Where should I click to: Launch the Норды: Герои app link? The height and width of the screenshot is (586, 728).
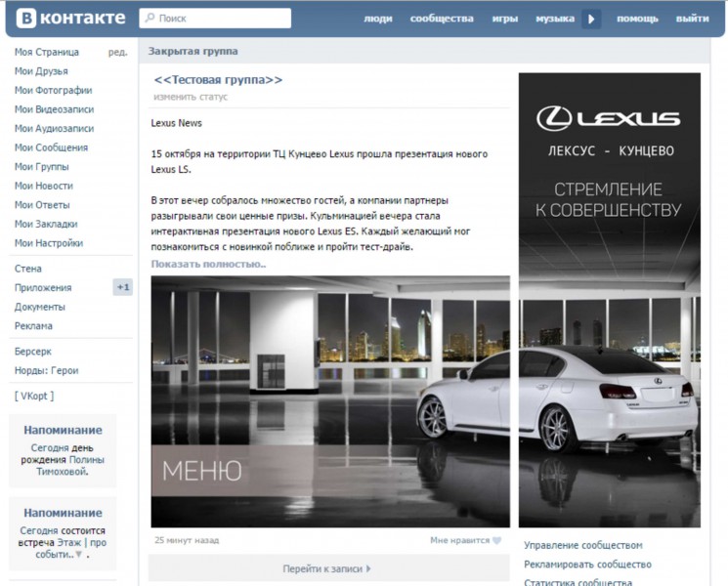(x=46, y=370)
